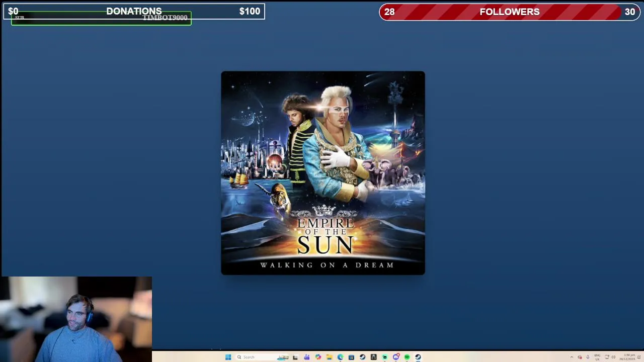Screen dimensions: 644x362
Task: Open the network status tray icon
Action: point(607,357)
